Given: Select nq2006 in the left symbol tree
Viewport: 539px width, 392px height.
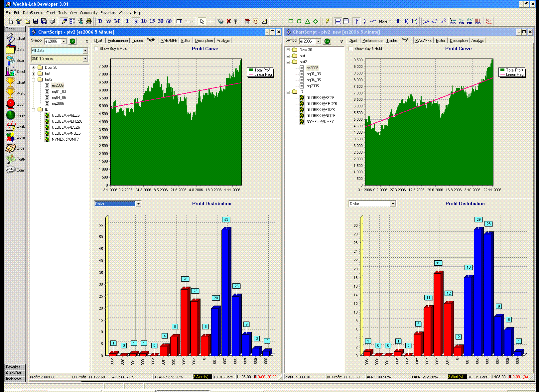Looking at the screenshot, I should 58,103.
